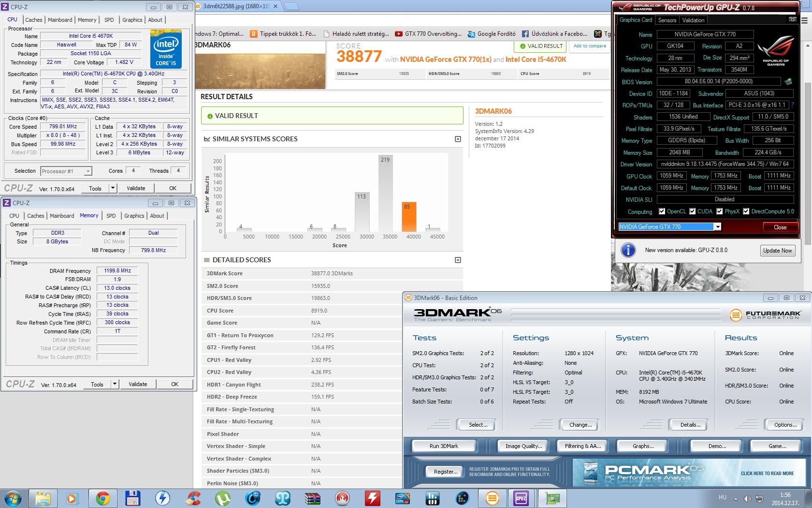This screenshot has height=508, width=812.
Task: Click Run 3DMark button
Action: [444, 446]
